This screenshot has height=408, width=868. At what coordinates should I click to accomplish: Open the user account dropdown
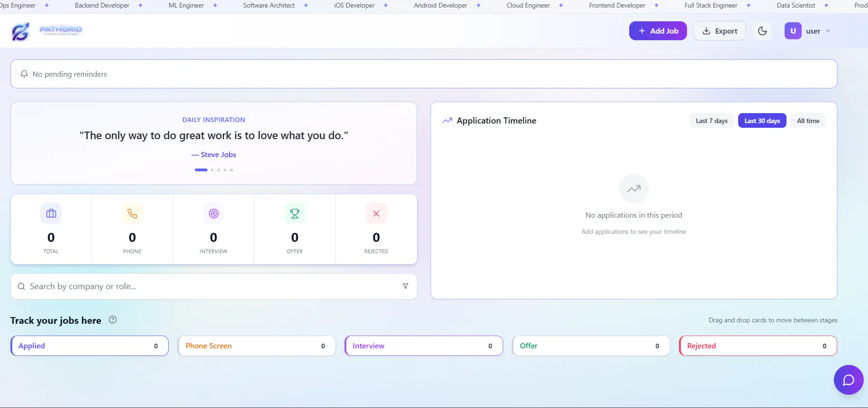807,31
